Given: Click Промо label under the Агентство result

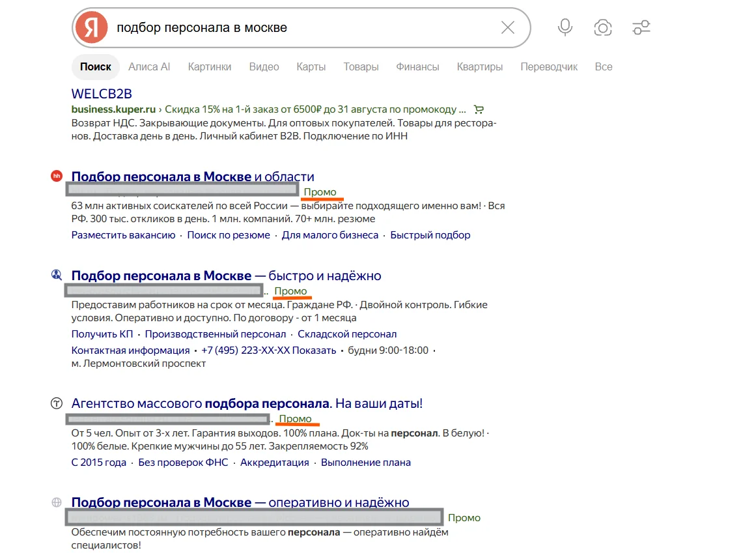Looking at the screenshot, I should [296, 419].
